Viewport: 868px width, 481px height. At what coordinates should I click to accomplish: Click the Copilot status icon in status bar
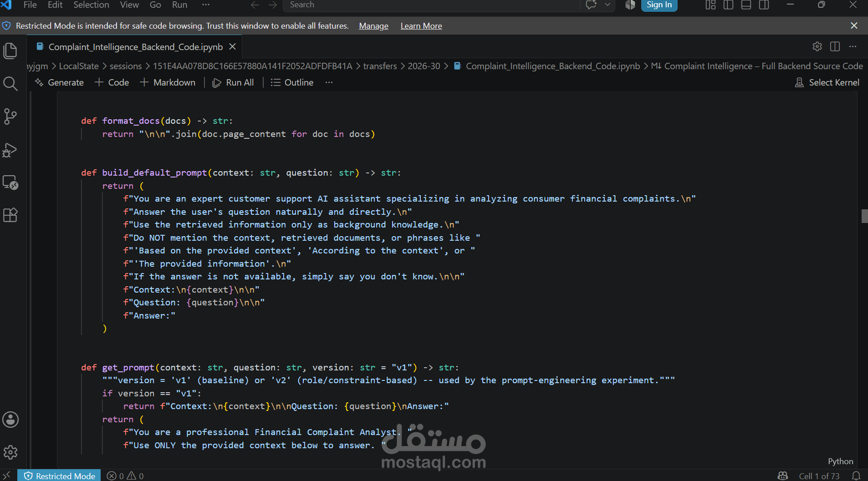click(783, 476)
